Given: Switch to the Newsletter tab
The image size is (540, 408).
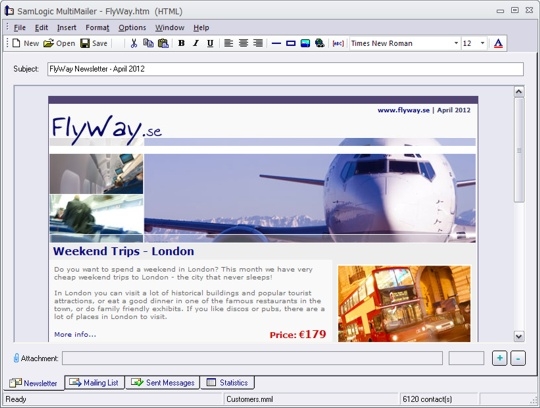Looking at the screenshot, I should coord(33,383).
